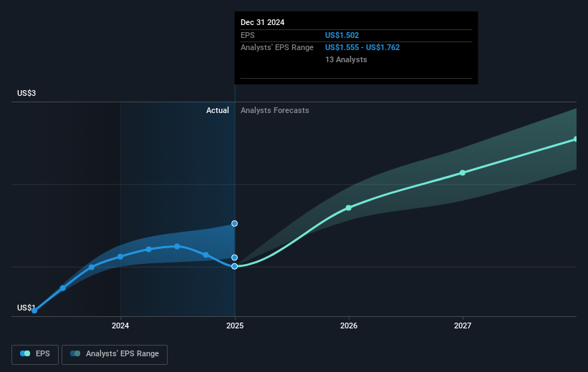This screenshot has width=588, height=372.
Task: Click the 'Analysts Forecasts' section label
Action: point(275,110)
